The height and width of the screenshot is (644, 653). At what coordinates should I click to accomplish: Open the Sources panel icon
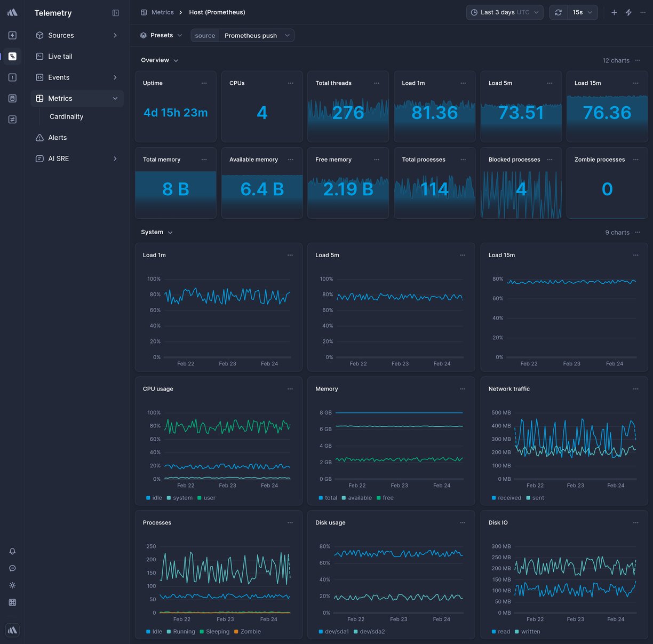(39, 35)
